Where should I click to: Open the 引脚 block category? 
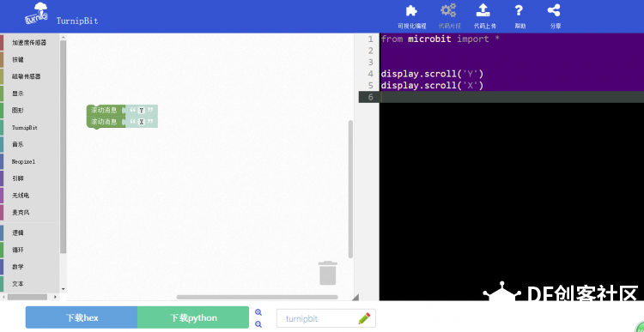pyautogui.click(x=29, y=178)
